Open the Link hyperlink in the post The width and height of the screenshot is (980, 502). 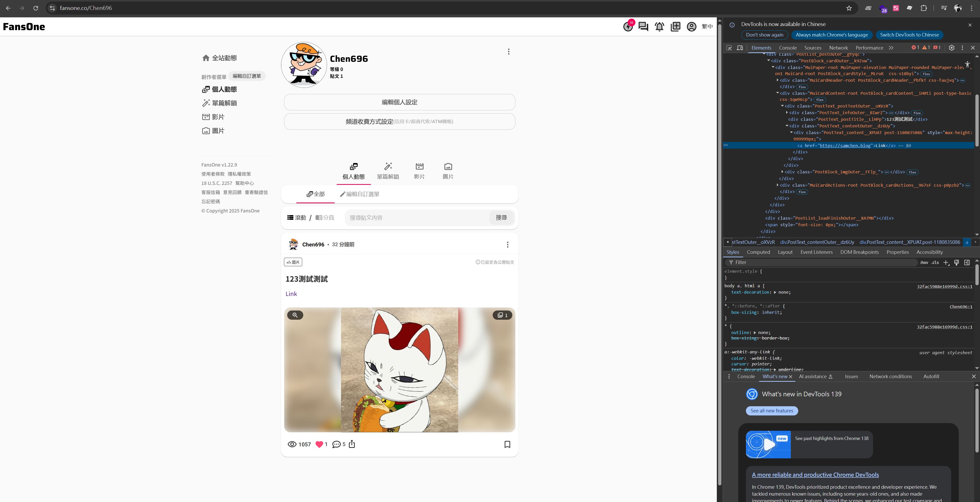(x=291, y=294)
